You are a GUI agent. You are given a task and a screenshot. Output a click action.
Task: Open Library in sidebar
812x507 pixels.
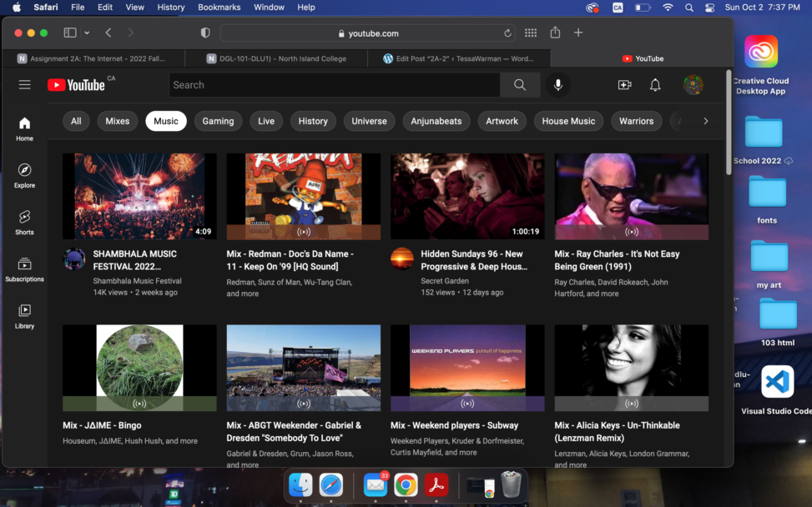tap(24, 317)
